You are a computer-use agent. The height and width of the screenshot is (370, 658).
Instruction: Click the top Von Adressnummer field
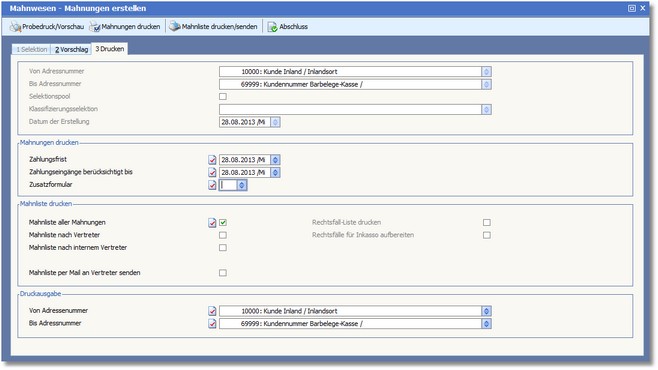click(350, 72)
